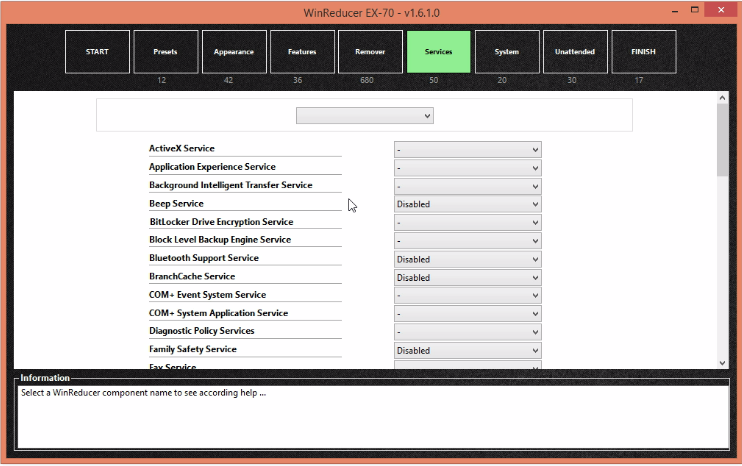Viewport: 742px width, 466px height.
Task: Go to the FINISH tab
Action: coord(644,52)
